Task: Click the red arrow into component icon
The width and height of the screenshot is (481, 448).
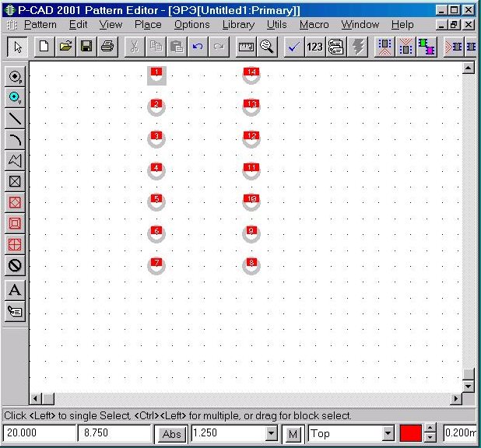Action: (454, 47)
